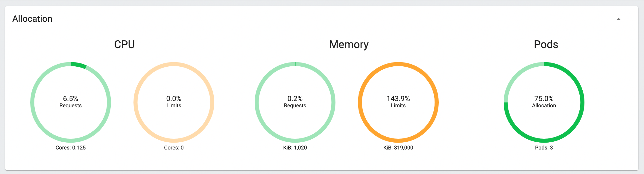Click the Memory Requests 0.2% gauge ring
644x174 pixels.
pyautogui.click(x=295, y=102)
